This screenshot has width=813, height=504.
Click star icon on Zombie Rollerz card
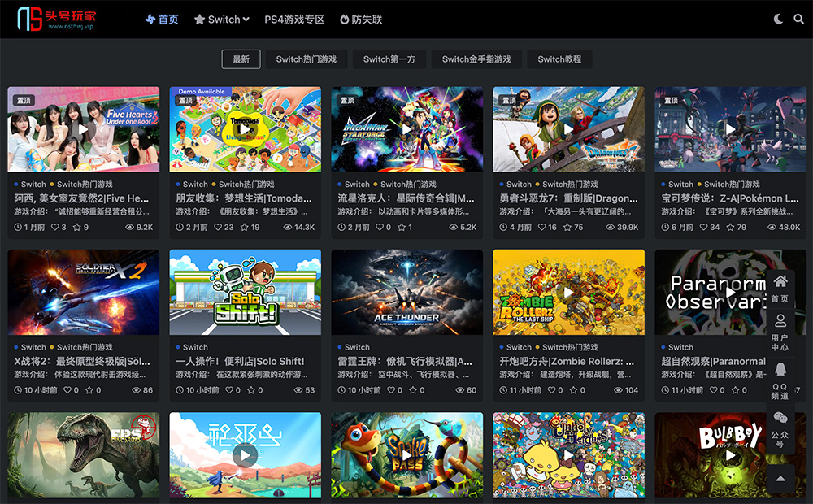point(573,390)
